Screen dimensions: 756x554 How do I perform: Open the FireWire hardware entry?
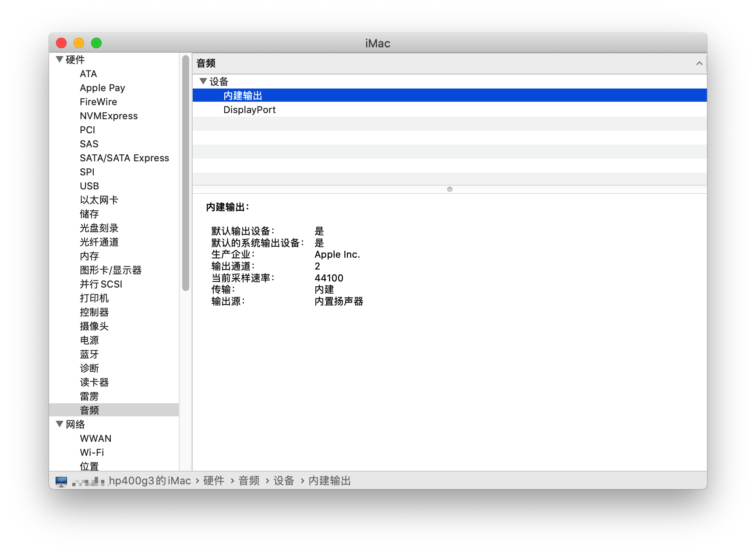pyautogui.click(x=99, y=102)
